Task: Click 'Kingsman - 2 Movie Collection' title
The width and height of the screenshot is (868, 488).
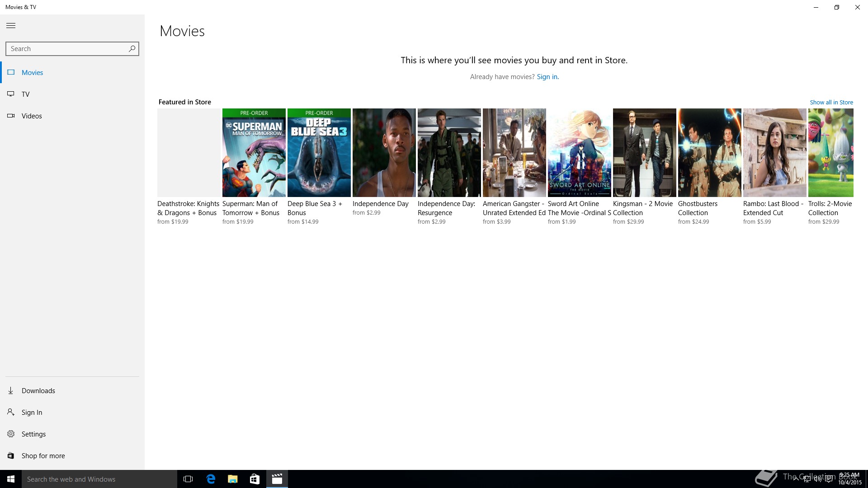Action: (643, 208)
